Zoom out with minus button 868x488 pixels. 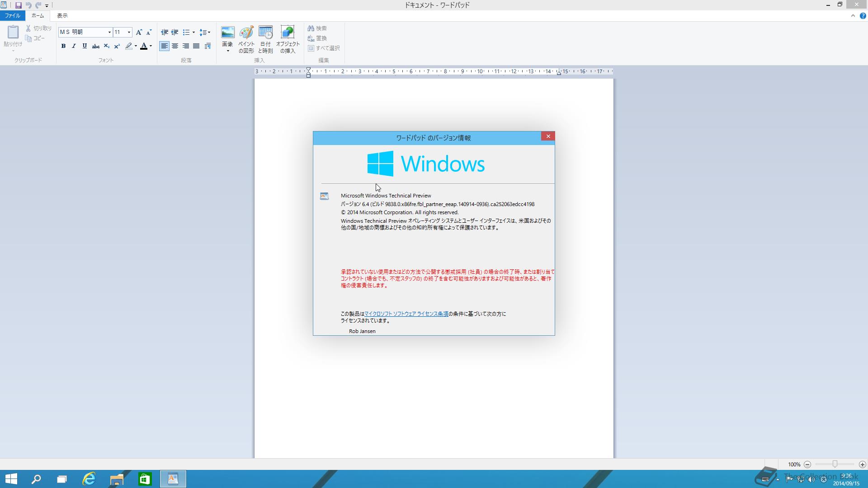807,464
